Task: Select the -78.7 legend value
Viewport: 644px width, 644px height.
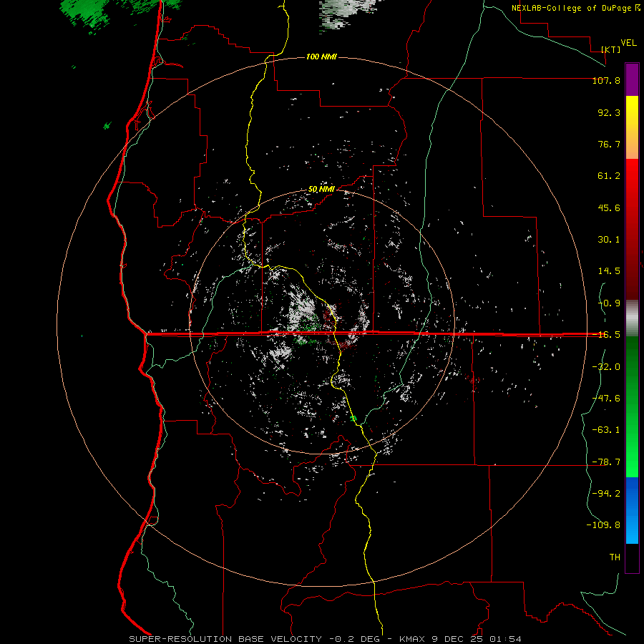Action: click(606, 462)
